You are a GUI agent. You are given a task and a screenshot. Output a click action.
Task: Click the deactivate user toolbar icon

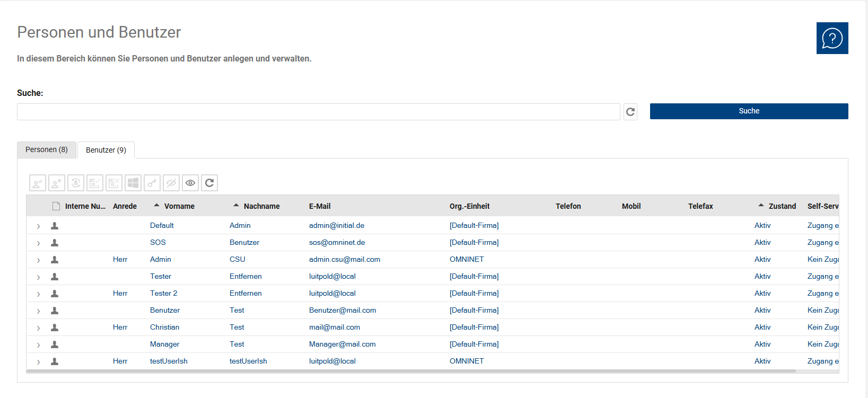point(57,183)
